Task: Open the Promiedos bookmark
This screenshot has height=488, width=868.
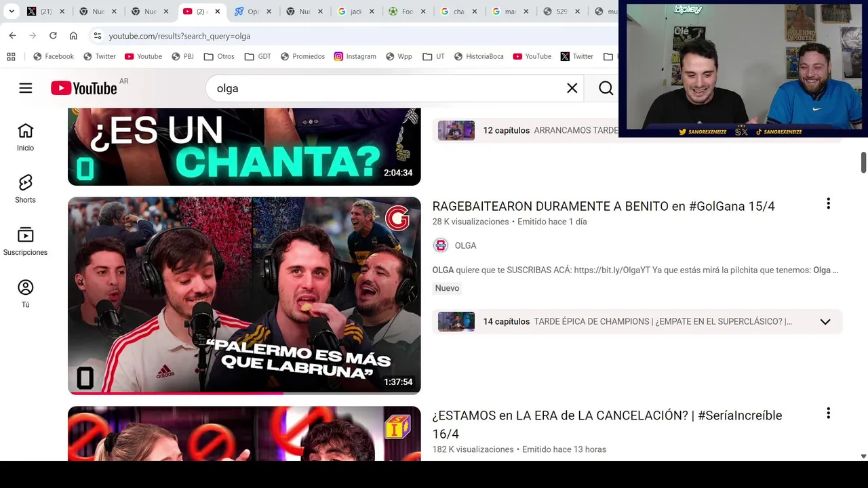Action: (x=302, y=56)
